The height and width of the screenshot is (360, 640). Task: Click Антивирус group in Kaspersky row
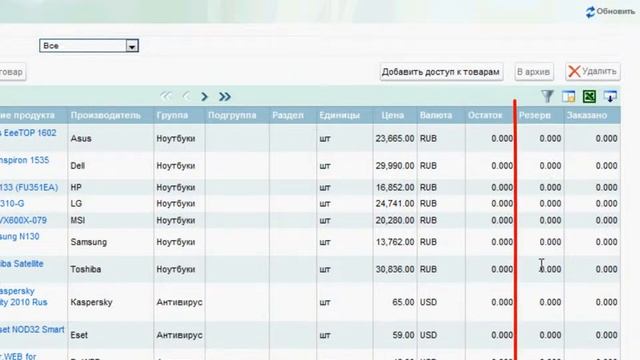(179, 302)
